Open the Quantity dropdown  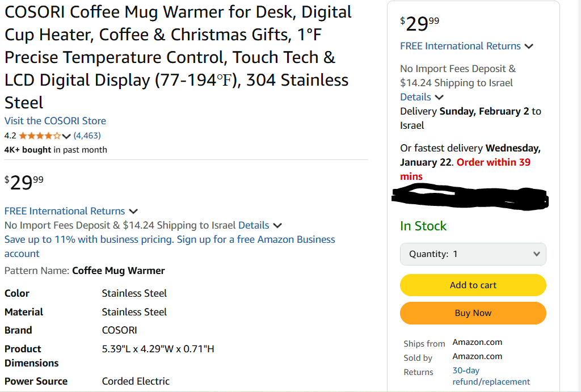point(473,254)
